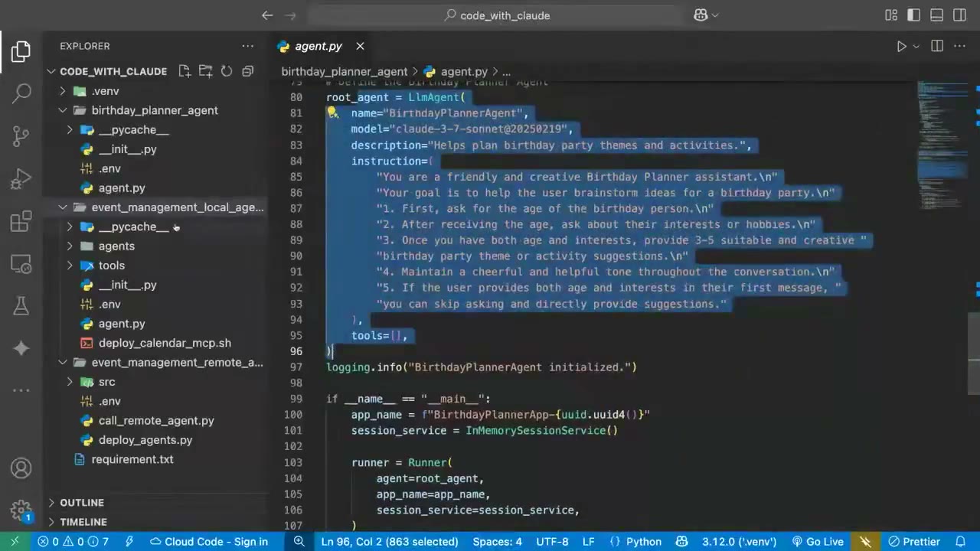The height and width of the screenshot is (551, 980).
Task: Open the Accounts menu
Action: [21, 468]
